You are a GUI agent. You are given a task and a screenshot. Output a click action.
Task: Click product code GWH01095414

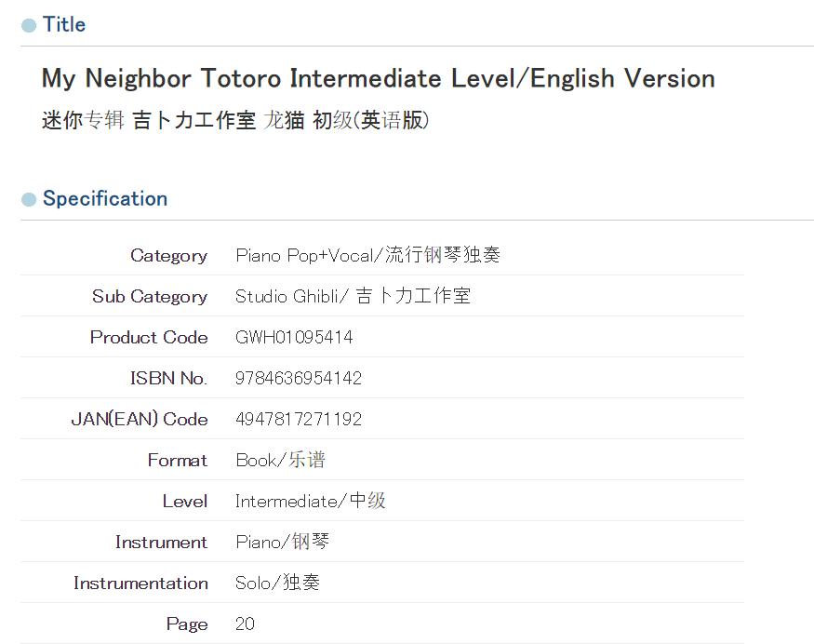[x=294, y=337]
